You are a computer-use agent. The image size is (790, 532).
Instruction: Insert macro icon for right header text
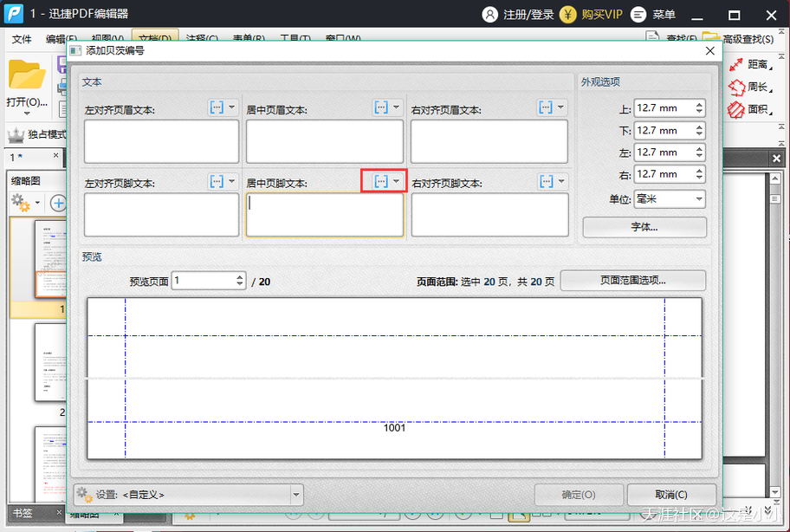546,107
